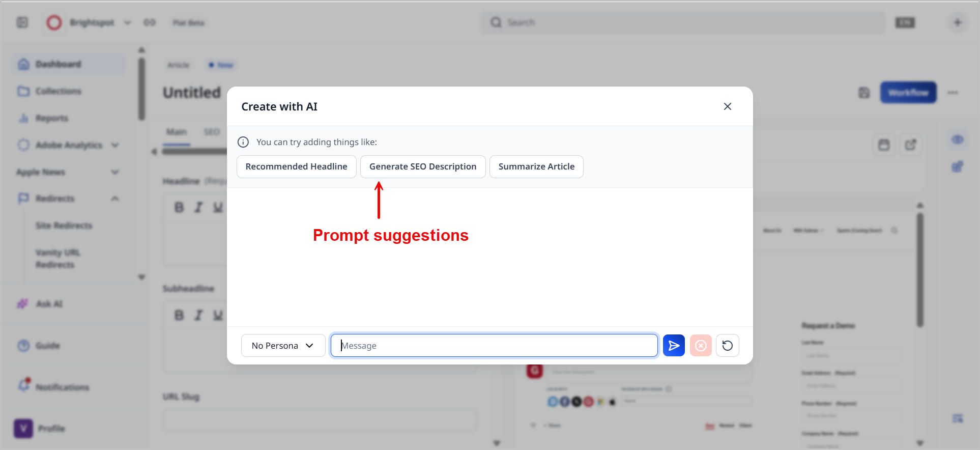Collapse the Redirects section

pyautogui.click(x=115, y=199)
